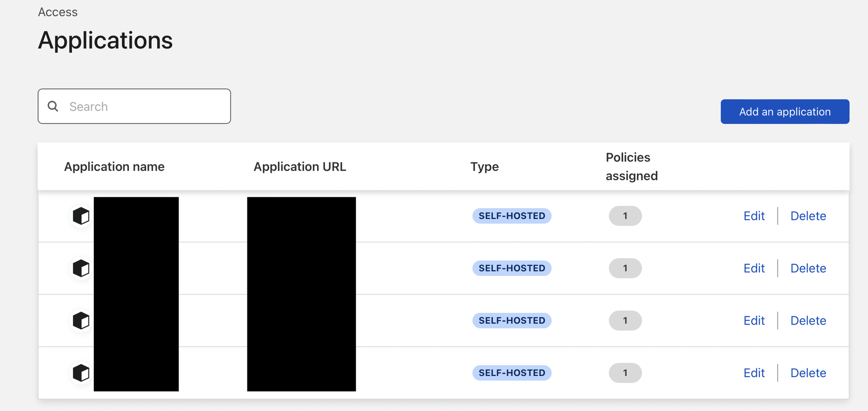Viewport: 868px width, 411px height.
Task: Edit the fourth application row
Action: (754, 373)
